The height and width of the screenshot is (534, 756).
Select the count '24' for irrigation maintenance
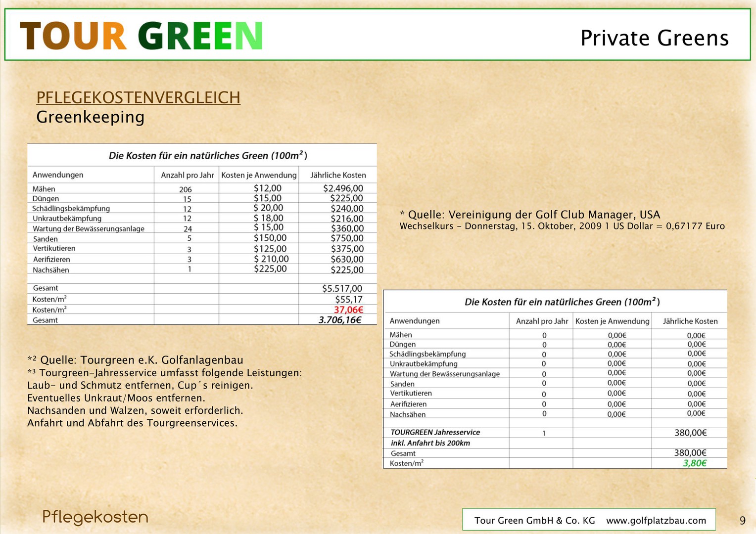[188, 229]
